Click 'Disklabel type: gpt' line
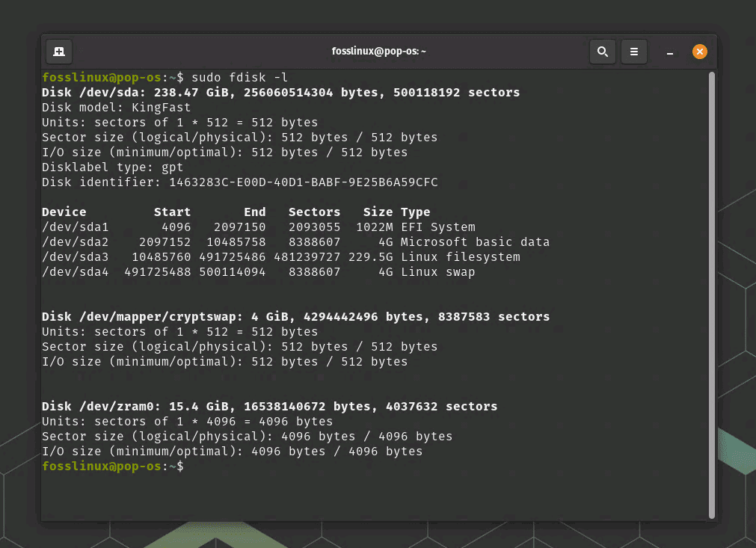 click(x=112, y=167)
